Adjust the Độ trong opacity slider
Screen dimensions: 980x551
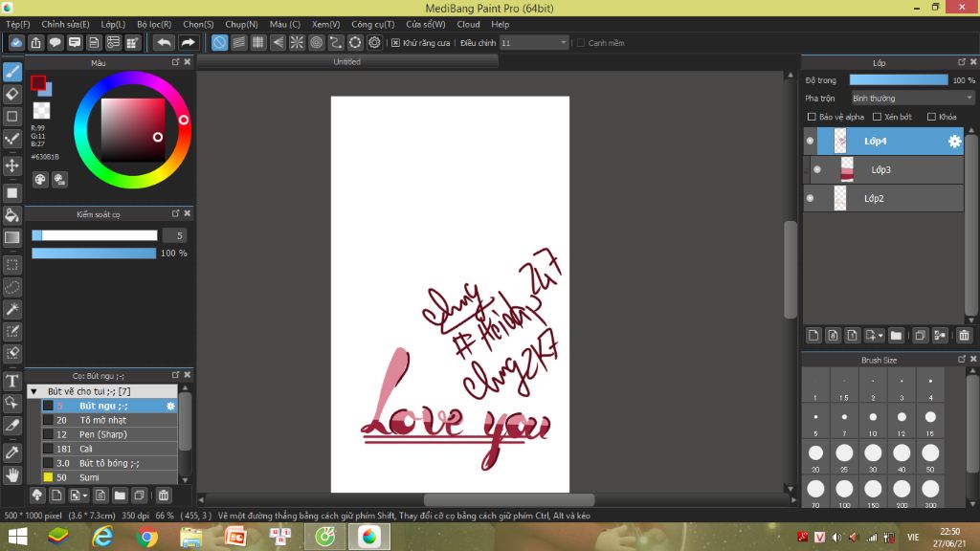coord(898,80)
